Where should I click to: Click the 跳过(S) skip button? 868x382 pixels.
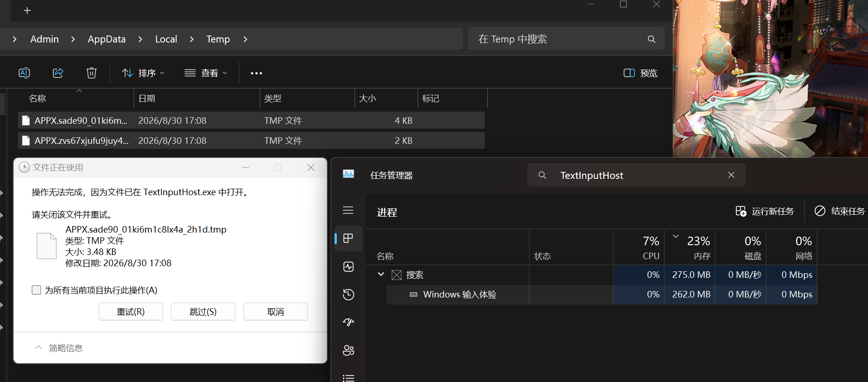(x=203, y=311)
